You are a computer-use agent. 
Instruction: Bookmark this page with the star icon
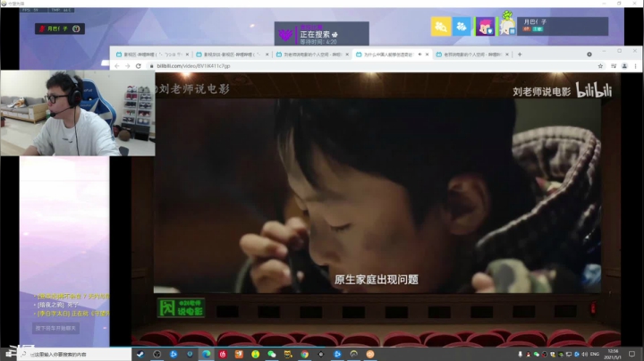[600, 65]
